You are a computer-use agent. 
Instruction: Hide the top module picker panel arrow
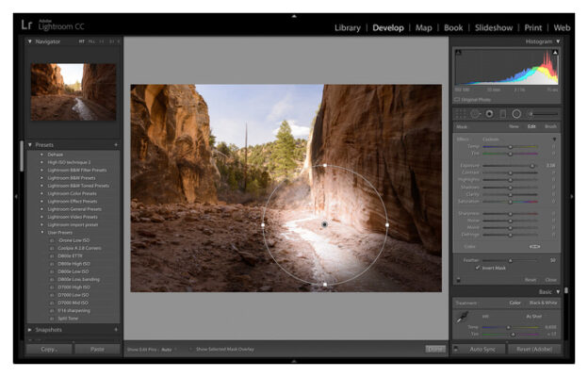294,16
